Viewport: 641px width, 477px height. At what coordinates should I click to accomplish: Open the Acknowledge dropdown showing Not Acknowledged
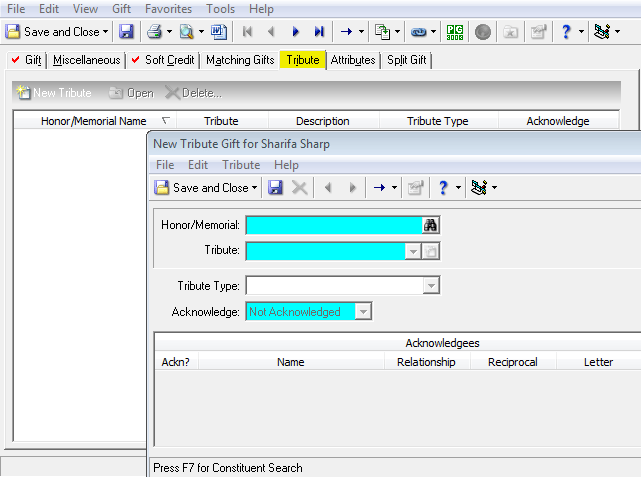click(x=363, y=312)
